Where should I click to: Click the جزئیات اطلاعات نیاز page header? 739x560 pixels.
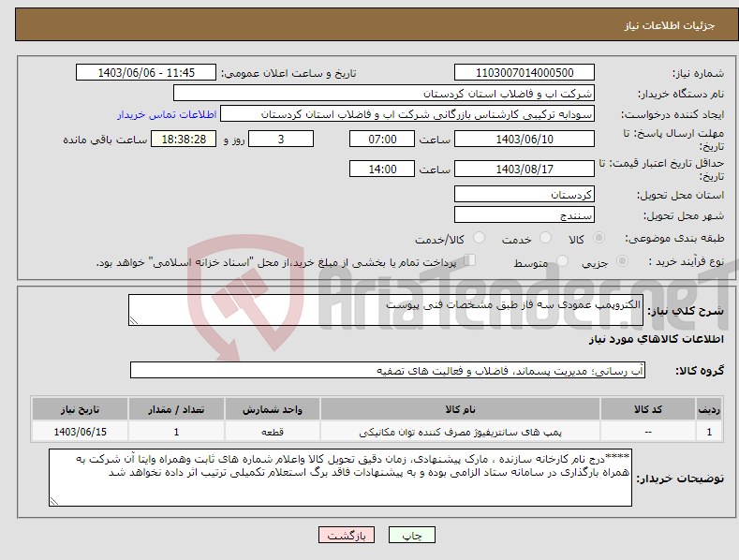(670, 25)
